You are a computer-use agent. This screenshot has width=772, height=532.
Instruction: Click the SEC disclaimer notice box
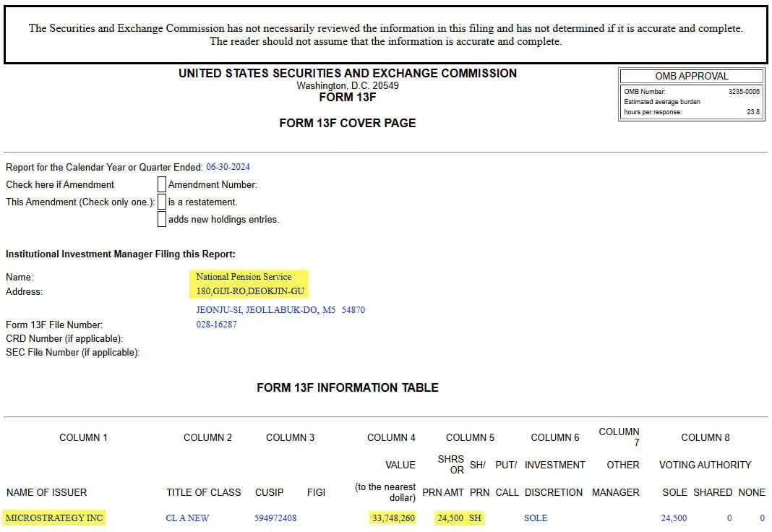[x=386, y=35]
